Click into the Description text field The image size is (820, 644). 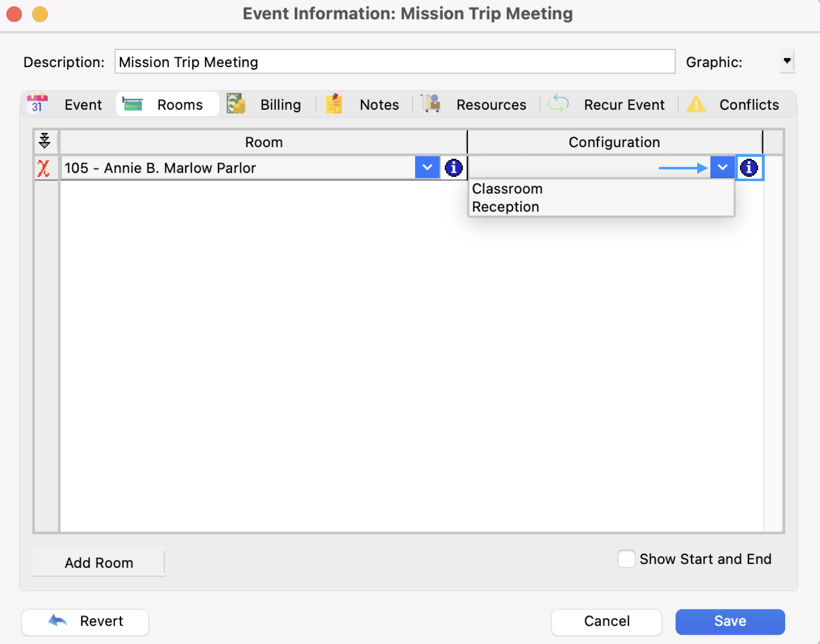pyautogui.click(x=394, y=62)
